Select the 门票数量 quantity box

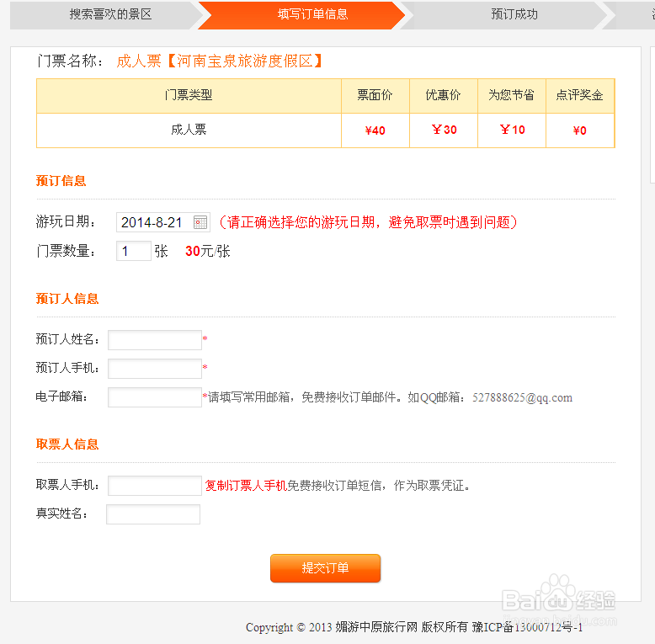point(134,251)
